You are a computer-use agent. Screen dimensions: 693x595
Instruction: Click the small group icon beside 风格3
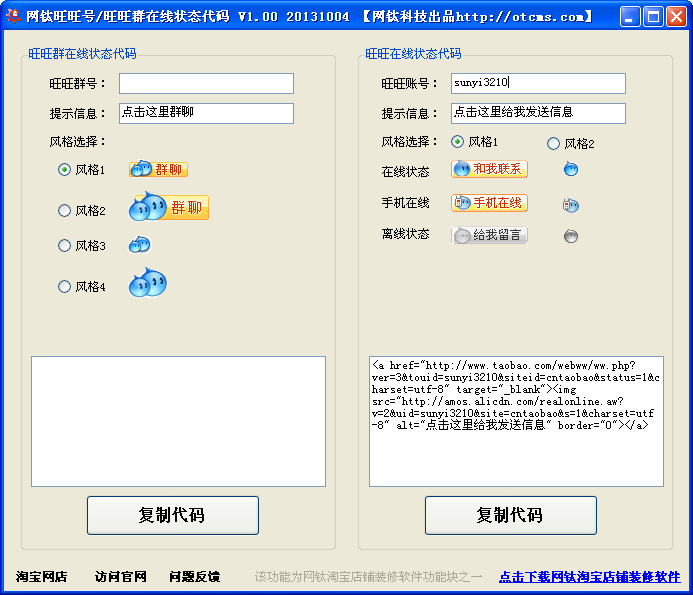(x=140, y=244)
